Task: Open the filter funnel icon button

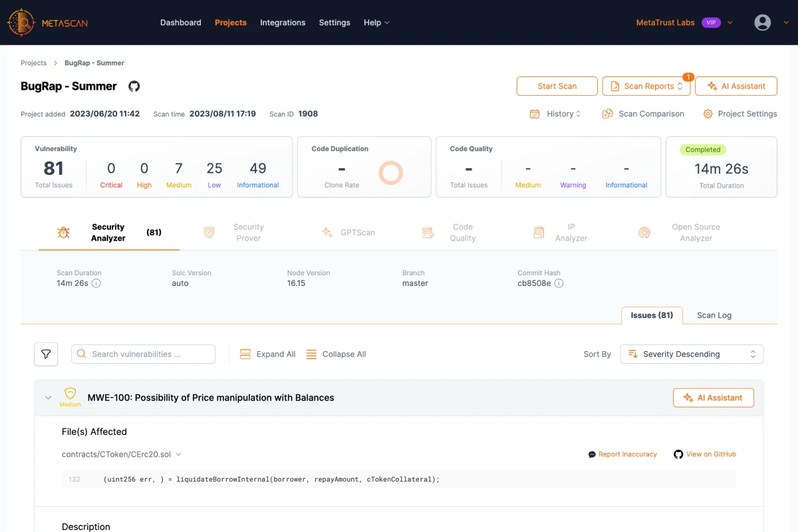Action: (46, 354)
